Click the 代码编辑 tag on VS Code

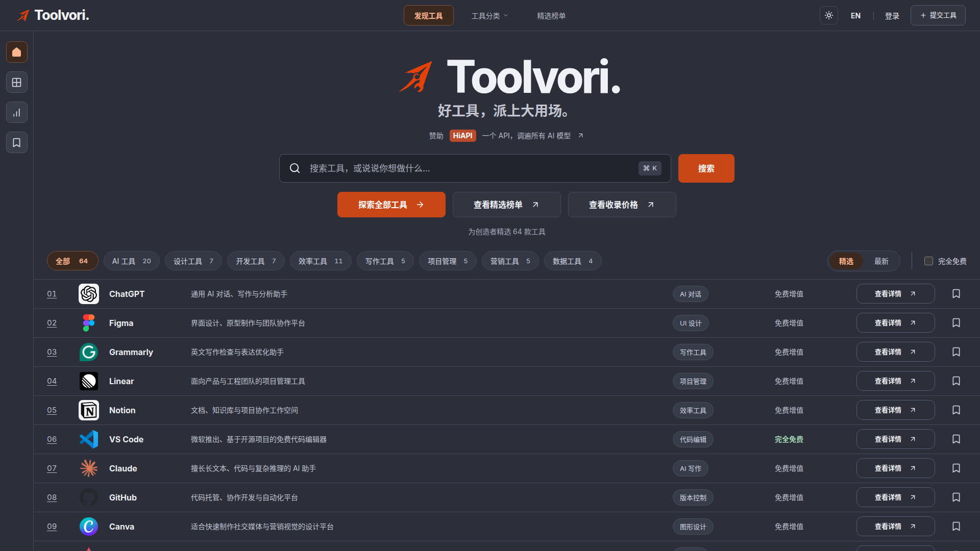click(693, 439)
